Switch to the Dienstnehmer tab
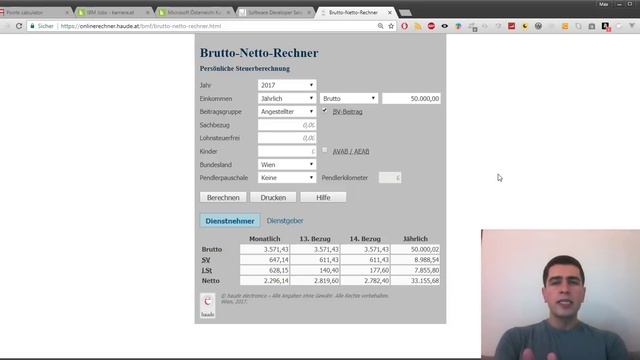 point(230,221)
